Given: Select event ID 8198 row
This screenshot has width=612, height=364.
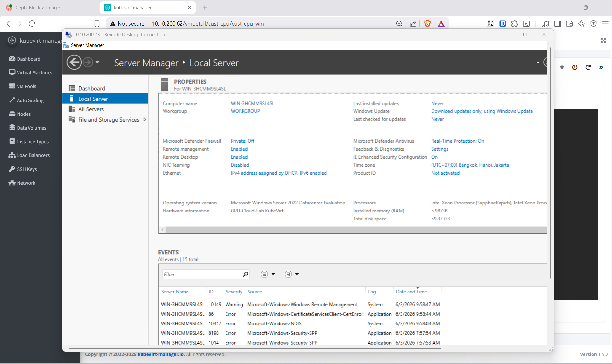Looking at the screenshot, I should [300, 333].
